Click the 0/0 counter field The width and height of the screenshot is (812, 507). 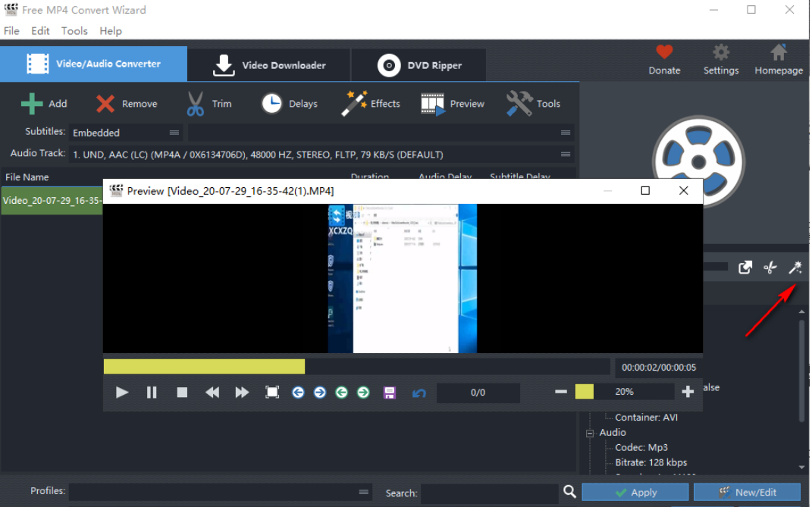pyautogui.click(x=478, y=393)
